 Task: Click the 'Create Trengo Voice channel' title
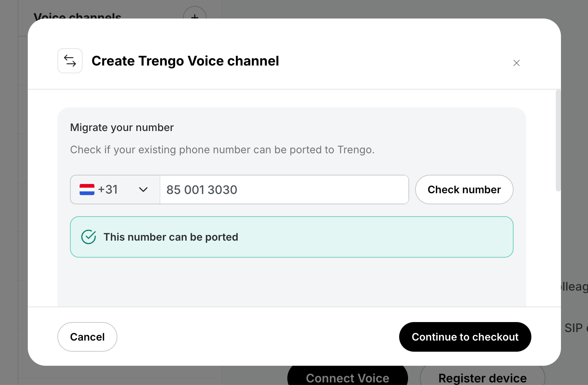[x=185, y=61]
